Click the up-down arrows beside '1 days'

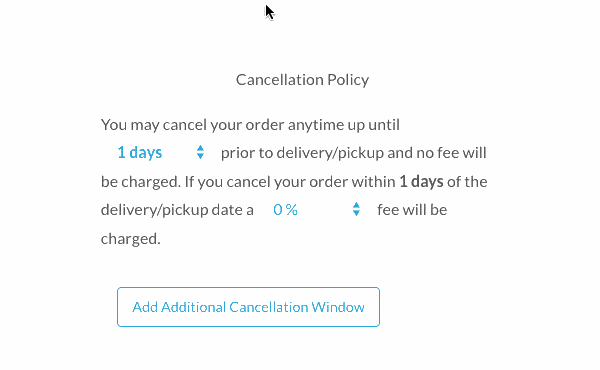(200, 152)
